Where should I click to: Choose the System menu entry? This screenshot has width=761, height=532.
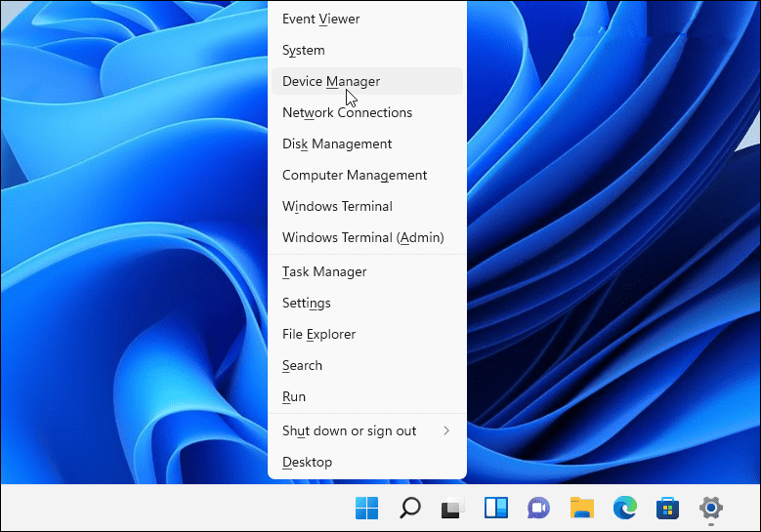[x=304, y=50]
